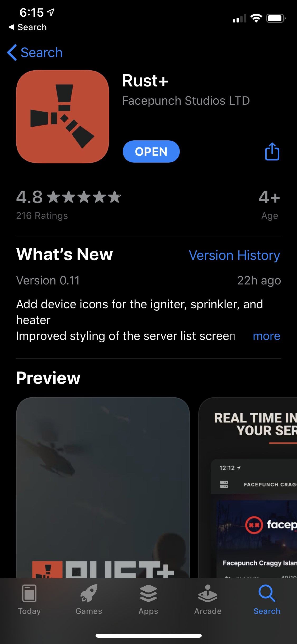
Task: Tap the 4.8 star rating
Action: [x=69, y=197]
